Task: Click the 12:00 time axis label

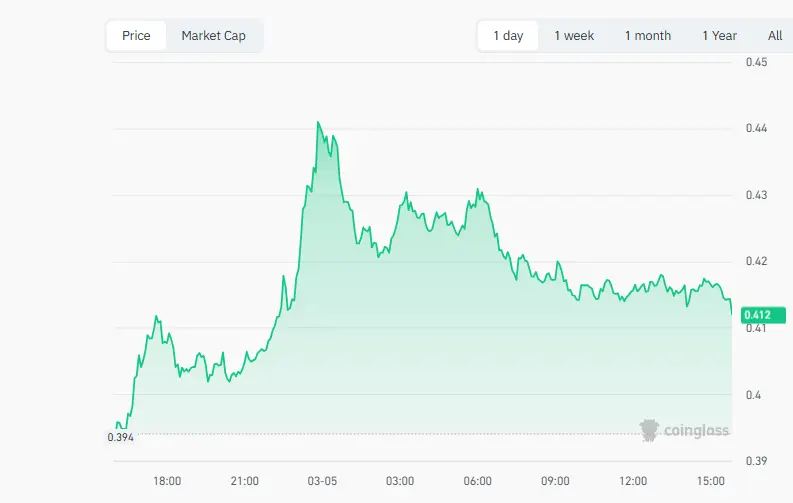Action: click(633, 481)
